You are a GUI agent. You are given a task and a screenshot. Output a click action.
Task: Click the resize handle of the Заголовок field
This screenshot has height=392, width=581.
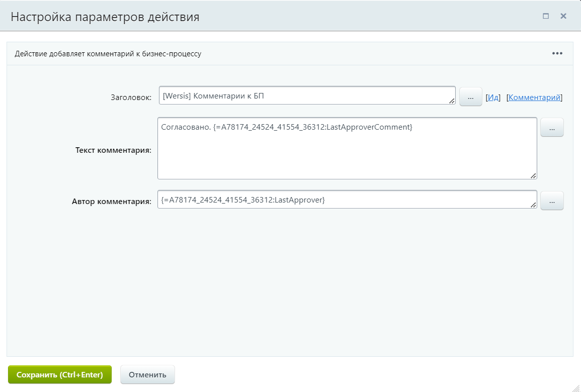pyautogui.click(x=452, y=100)
